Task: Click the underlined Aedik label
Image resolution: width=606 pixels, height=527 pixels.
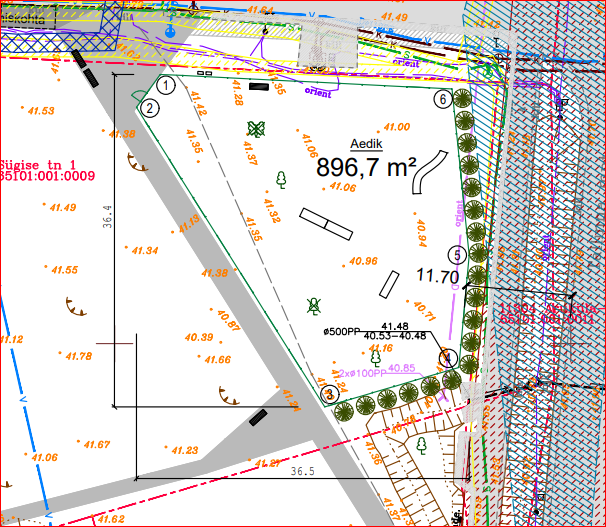Action: pyautogui.click(x=366, y=144)
